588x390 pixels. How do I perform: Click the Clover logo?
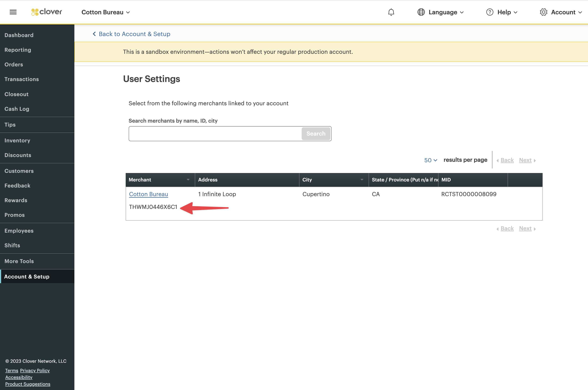point(46,12)
